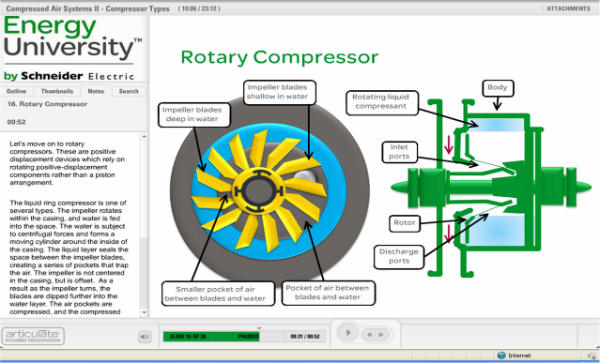Open the ATTACHMENTS link
This screenshot has height=363, width=600.
pyautogui.click(x=568, y=8)
